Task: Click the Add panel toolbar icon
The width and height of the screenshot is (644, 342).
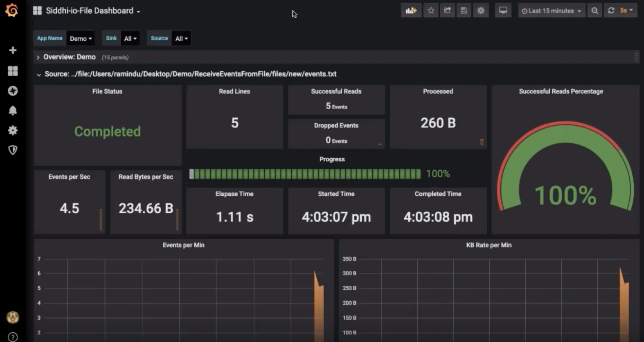Action: pos(411,11)
